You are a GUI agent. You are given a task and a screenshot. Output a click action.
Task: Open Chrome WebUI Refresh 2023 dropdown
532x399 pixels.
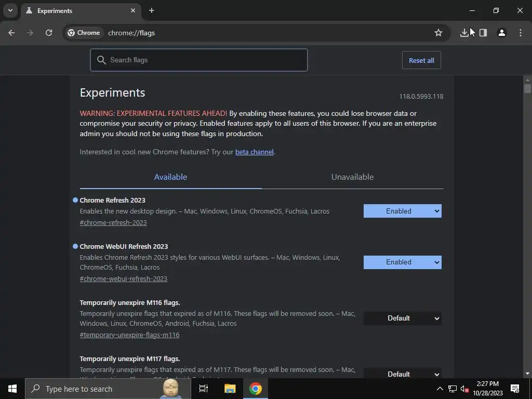pos(403,262)
